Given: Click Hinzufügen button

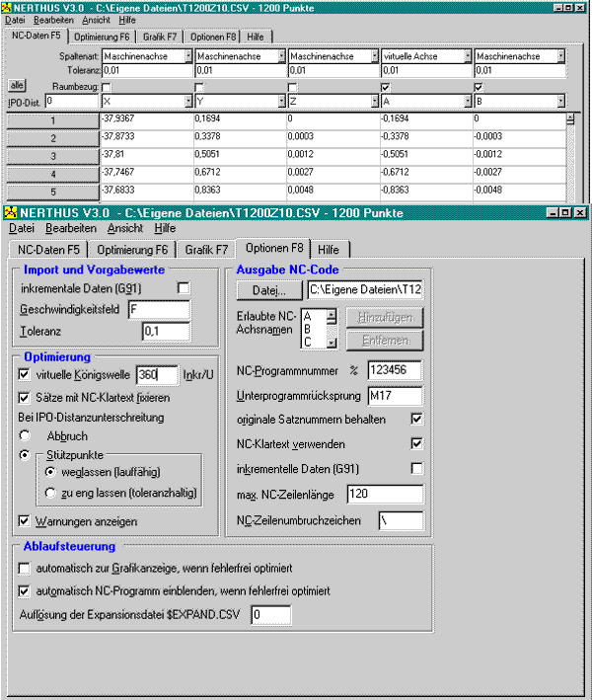Looking at the screenshot, I should click(385, 318).
